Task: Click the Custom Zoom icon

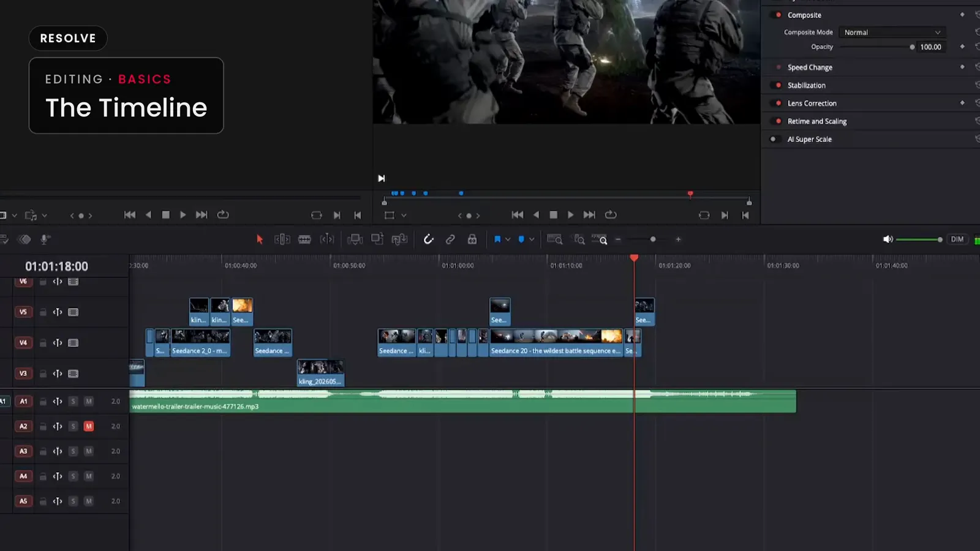Action: click(x=600, y=239)
